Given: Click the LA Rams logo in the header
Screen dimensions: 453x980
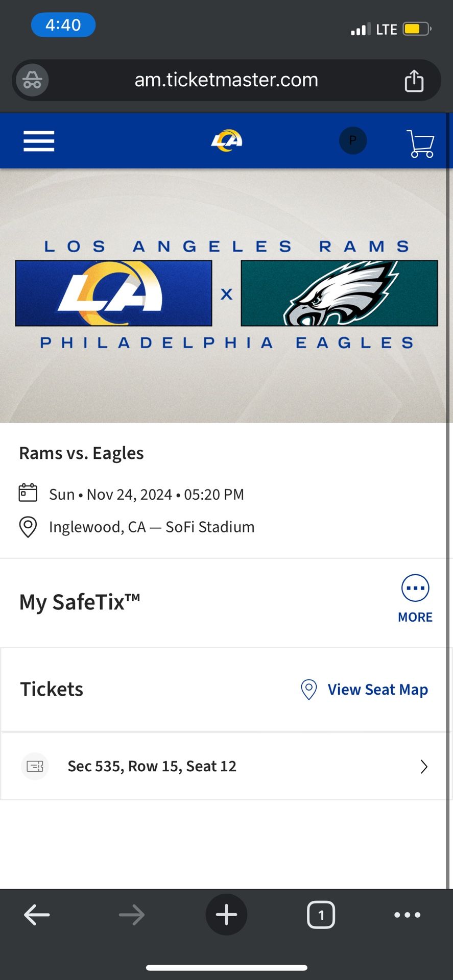Looking at the screenshot, I should 226,140.
